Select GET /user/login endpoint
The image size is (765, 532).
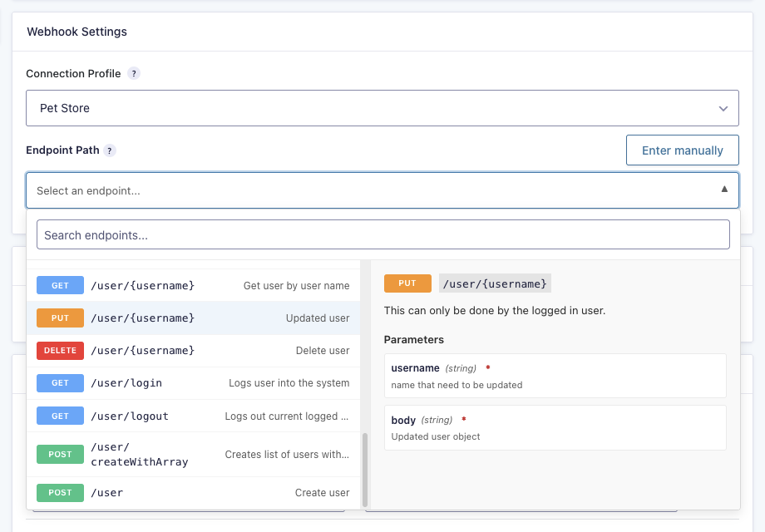(x=193, y=383)
